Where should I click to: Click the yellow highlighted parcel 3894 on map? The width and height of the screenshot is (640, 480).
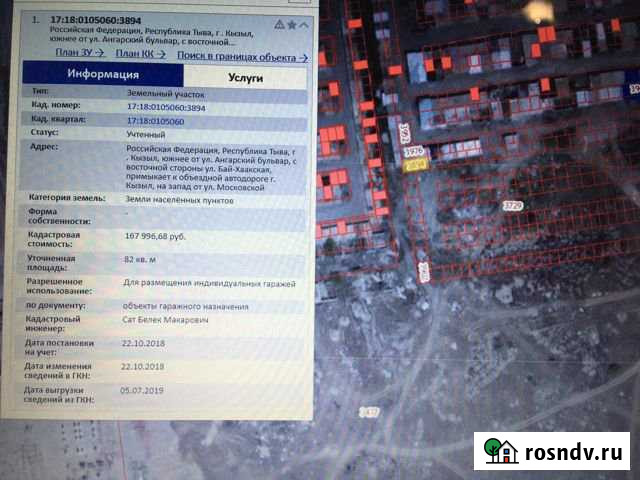pos(415,165)
